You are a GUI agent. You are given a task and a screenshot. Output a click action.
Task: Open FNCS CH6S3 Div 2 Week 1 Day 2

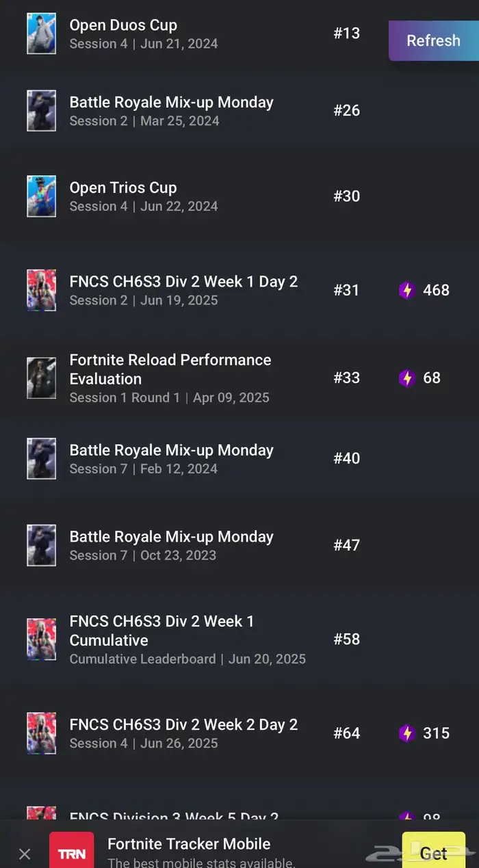(x=239, y=290)
